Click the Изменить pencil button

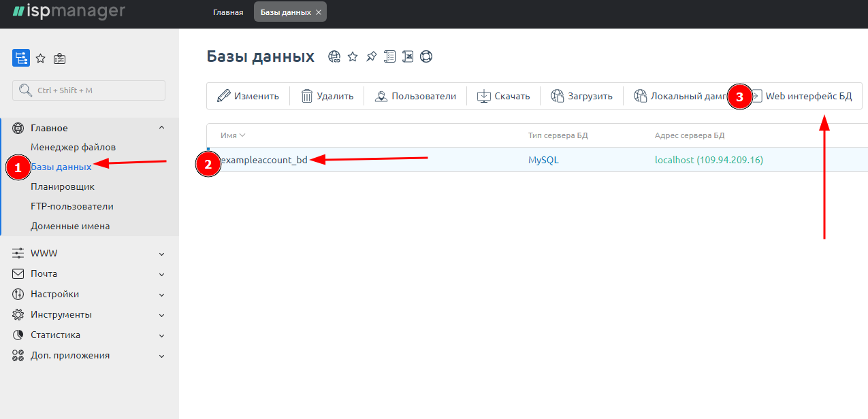point(248,96)
